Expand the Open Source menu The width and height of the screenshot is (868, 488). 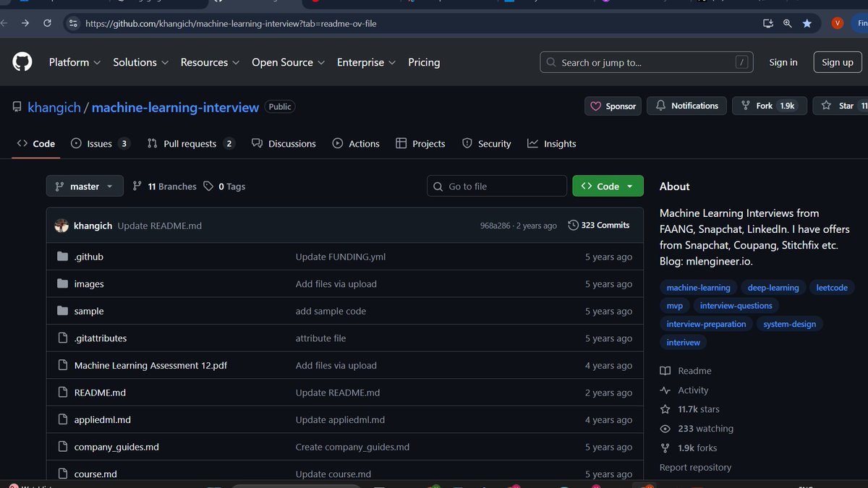pyautogui.click(x=288, y=62)
